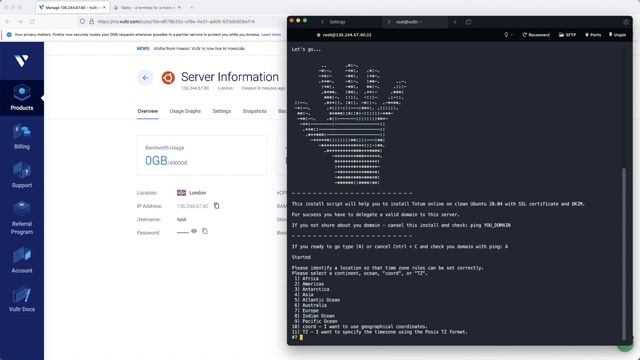Open the Snapshots tab

254,111
